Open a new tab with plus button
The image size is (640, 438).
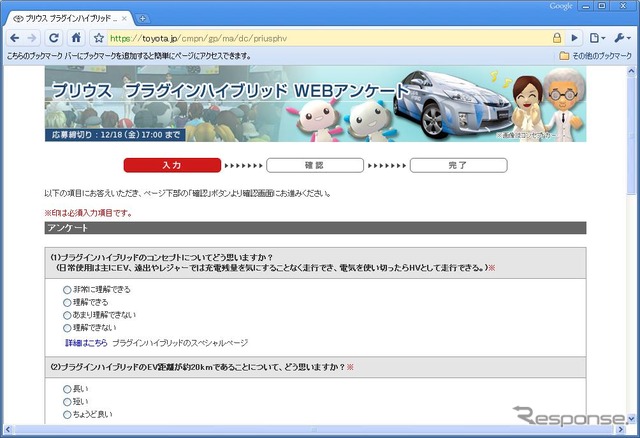(x=142, y=18)
